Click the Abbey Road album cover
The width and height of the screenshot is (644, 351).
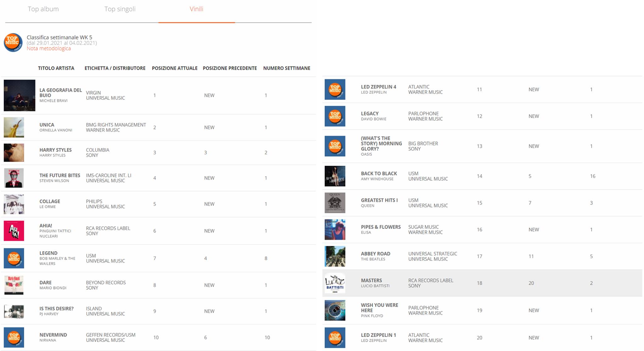click(335, 256)
